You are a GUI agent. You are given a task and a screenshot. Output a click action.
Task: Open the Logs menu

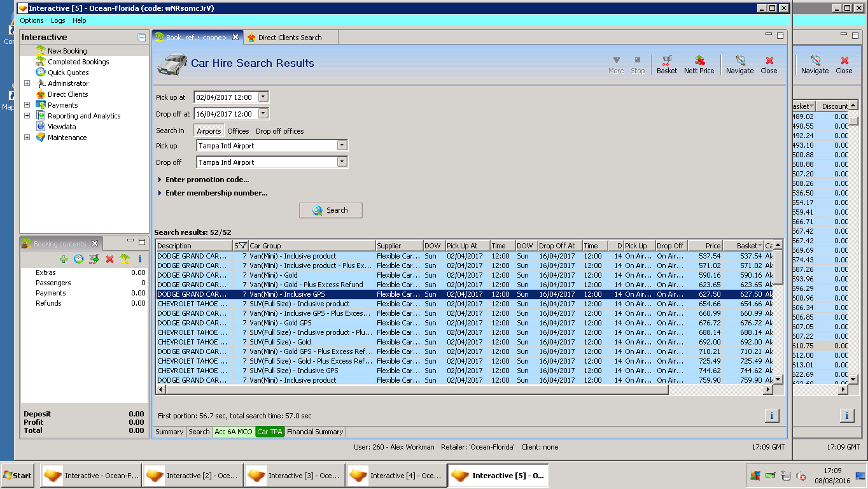tap(58, 20)
